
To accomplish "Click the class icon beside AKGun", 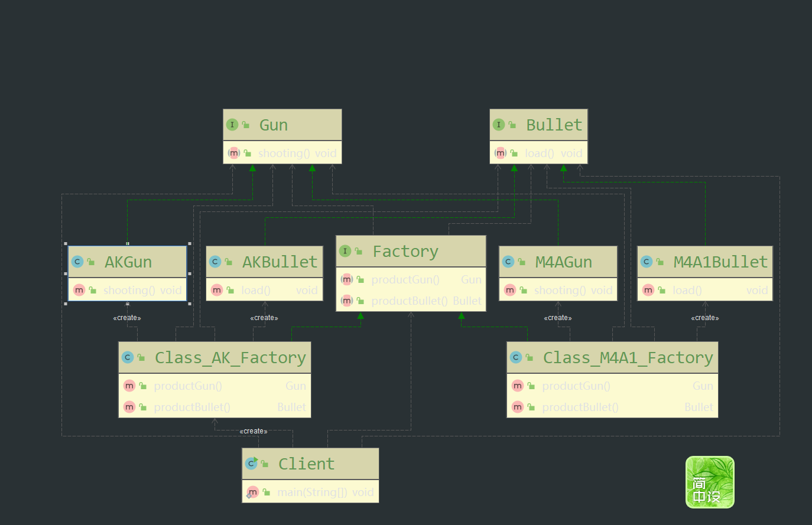I will [x=77, y=262].
